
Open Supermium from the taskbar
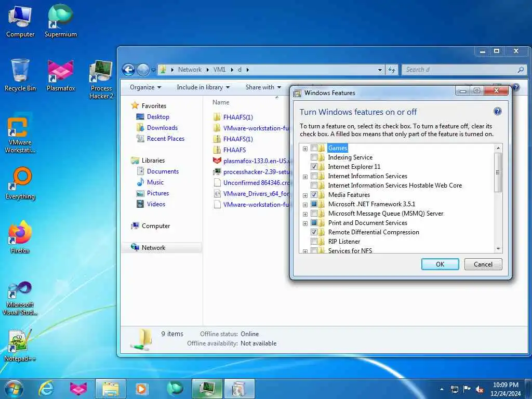click(175, 389)
